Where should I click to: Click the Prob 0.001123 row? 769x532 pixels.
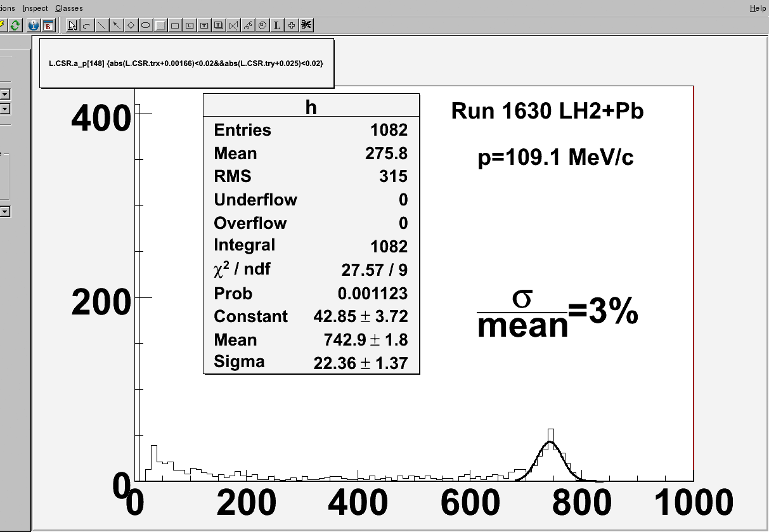pyautogui.click(x=311, y=294)
